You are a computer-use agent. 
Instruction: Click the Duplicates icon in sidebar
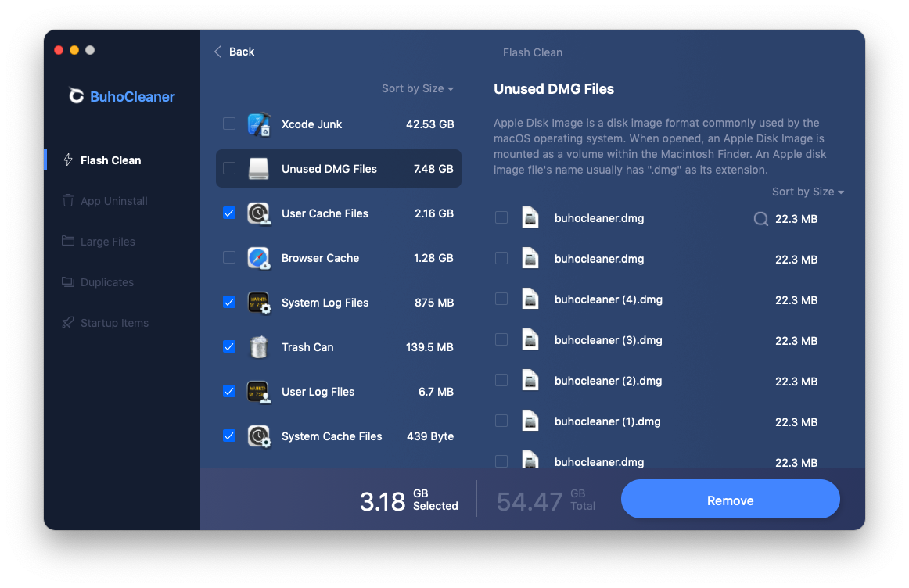coord(68,281)
